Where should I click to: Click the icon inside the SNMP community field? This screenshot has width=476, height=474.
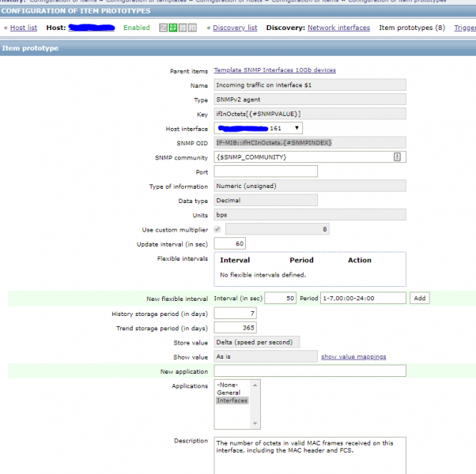[x=397, y=156]
